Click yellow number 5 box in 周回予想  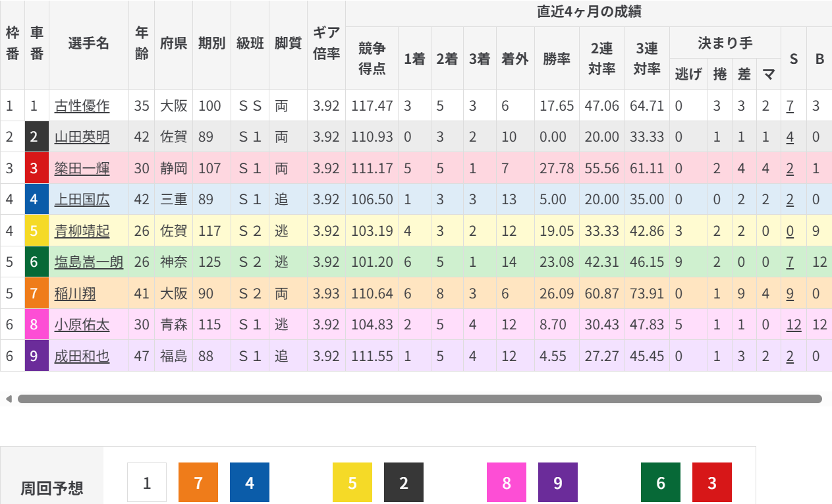coord(352,483)
